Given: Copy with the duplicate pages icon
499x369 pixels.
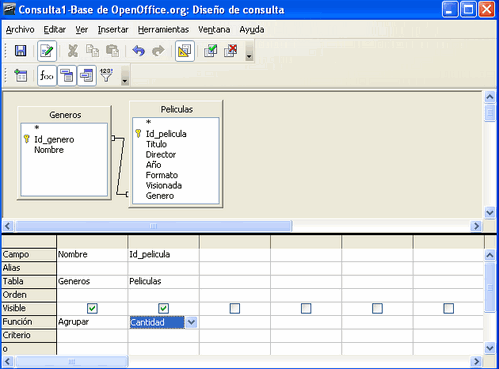Looking at the screenshot, I should (x=92, y=51).
